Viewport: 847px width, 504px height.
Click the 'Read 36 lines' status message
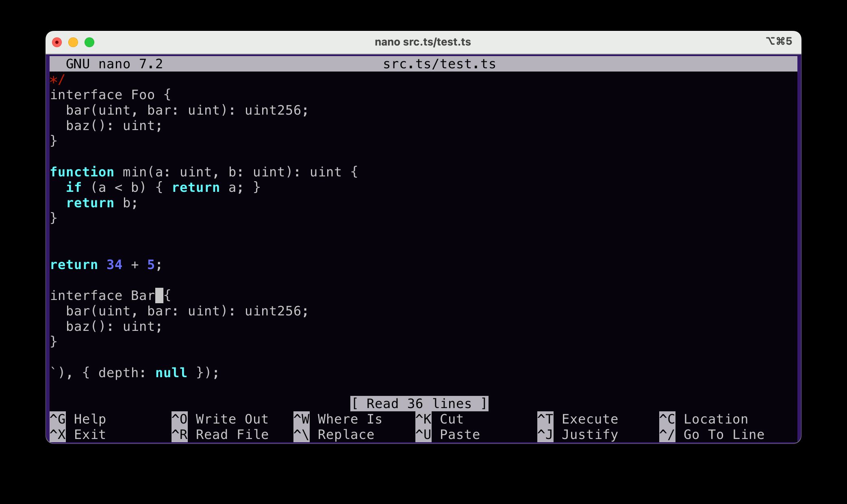pos(419,404)
